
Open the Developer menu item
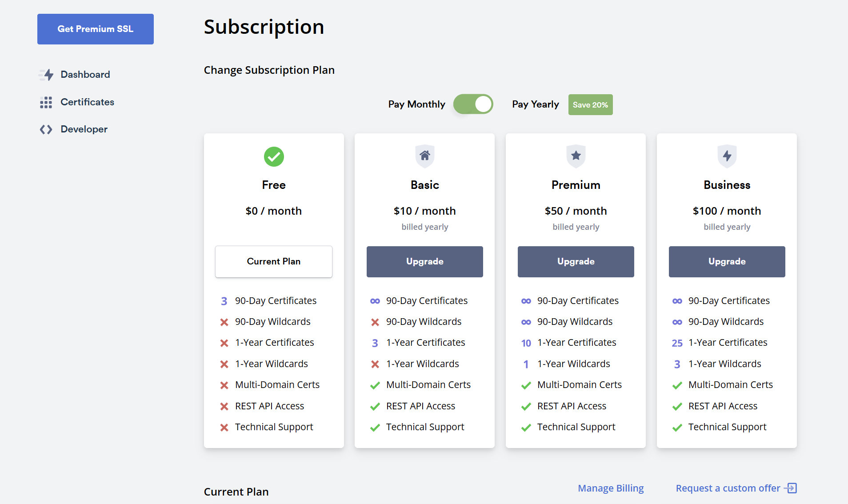84,129
